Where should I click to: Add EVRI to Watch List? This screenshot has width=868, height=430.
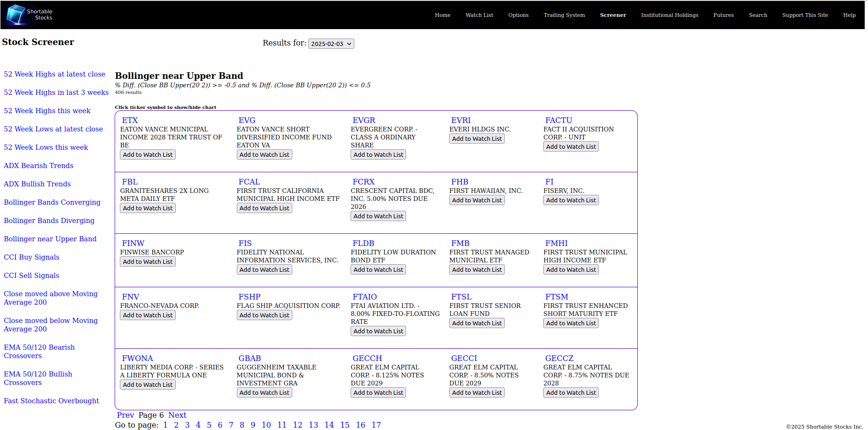pyautogui.click(x=477, y=138)
